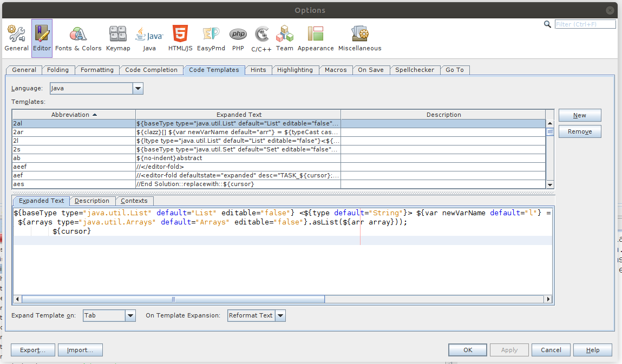Image resolution: width=622 pixels, height=364 pixels.
Task: Click the New template button
Action: click(x=580, y=115)
